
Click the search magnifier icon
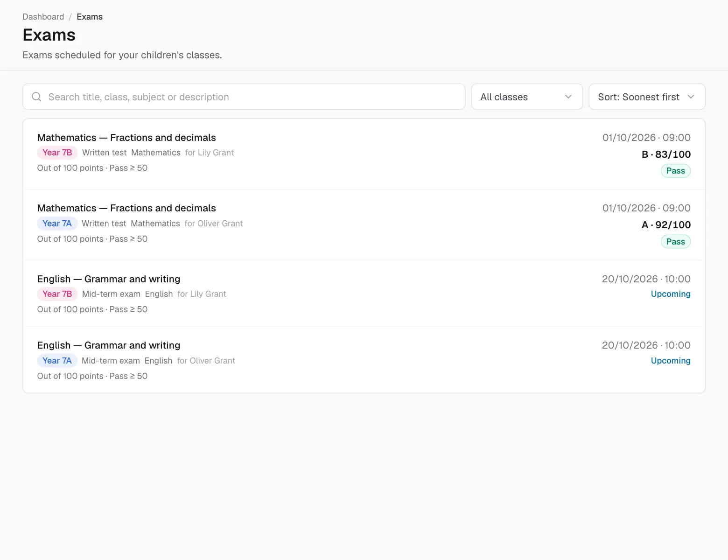coord(36,97)
